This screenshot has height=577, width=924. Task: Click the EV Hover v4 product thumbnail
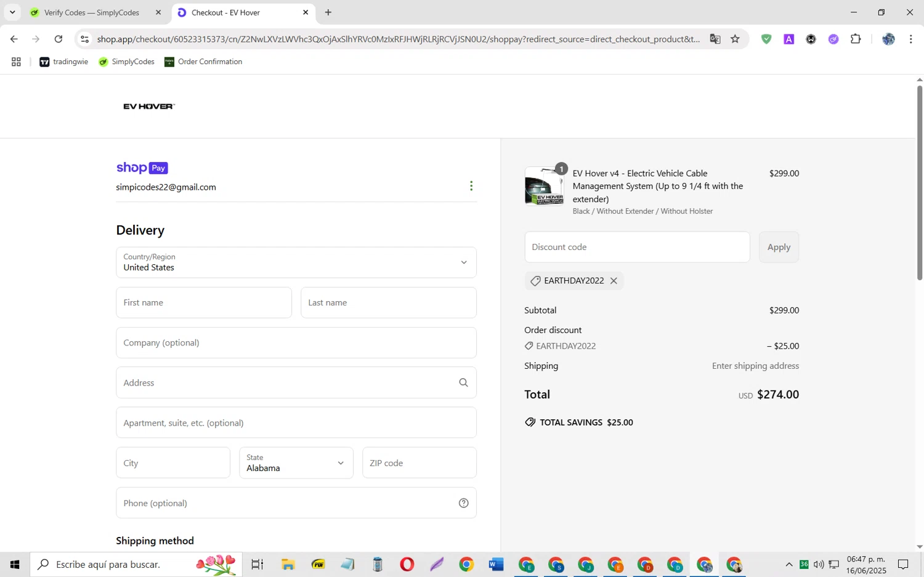[x=544, y=186]
